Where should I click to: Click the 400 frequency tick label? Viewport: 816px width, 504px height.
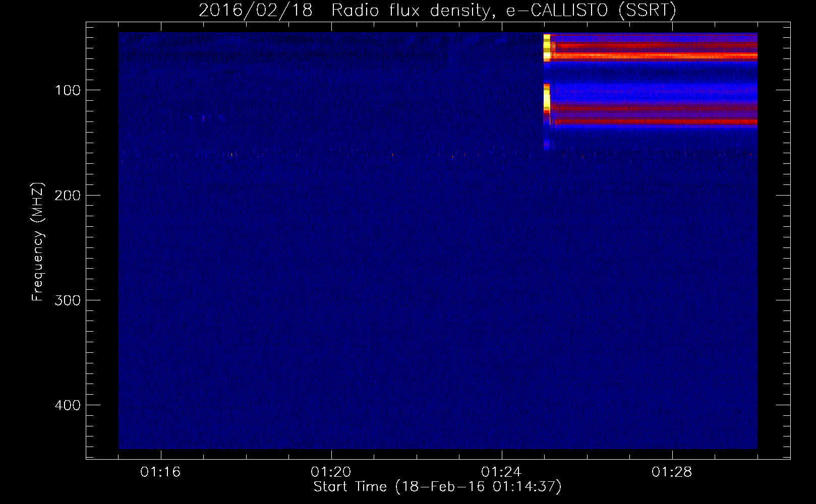tap(68, 405)
